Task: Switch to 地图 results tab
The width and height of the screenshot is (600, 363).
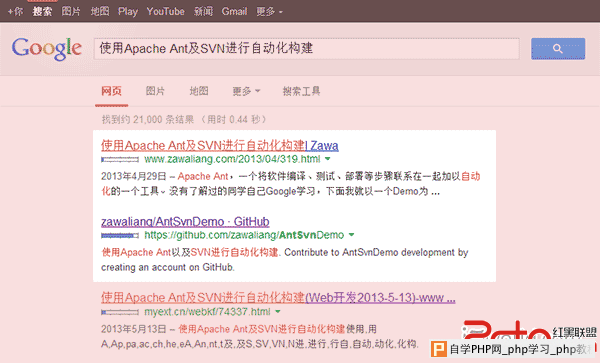Action: click(199, 91)
